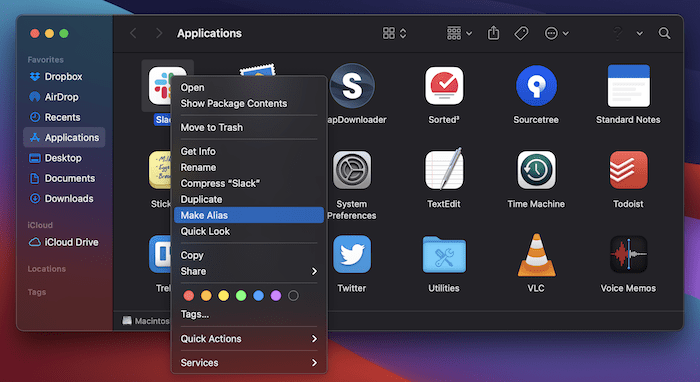700x382 pixels.
Task: Open the Sorted³ app icon
Action: click(444, 86)
